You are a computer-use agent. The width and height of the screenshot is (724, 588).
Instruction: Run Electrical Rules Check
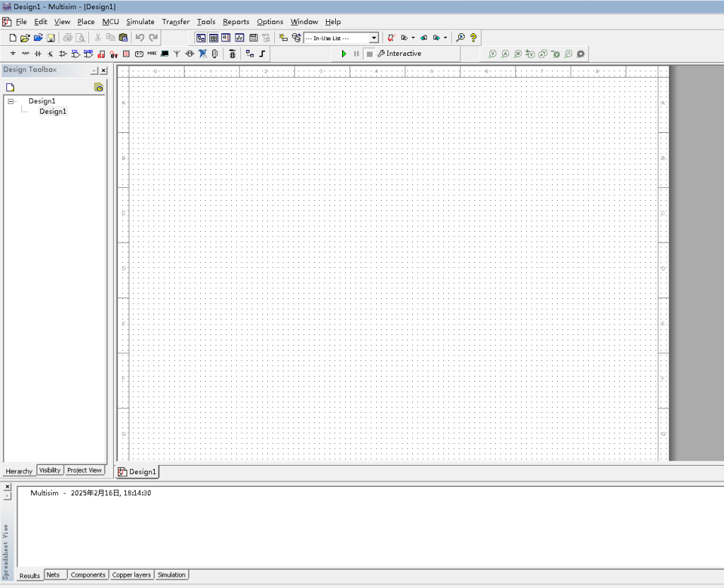coord(392,38)
